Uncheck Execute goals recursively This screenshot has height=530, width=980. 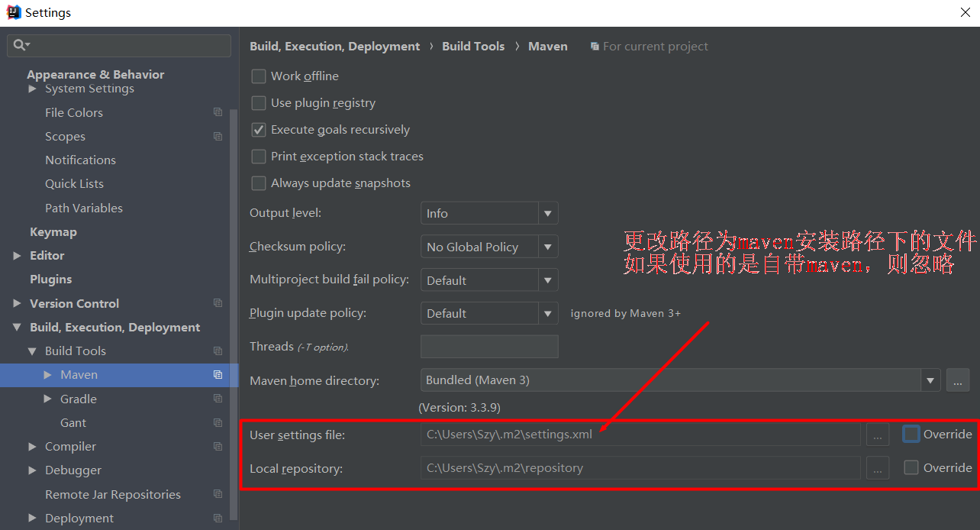pos(259,130)
